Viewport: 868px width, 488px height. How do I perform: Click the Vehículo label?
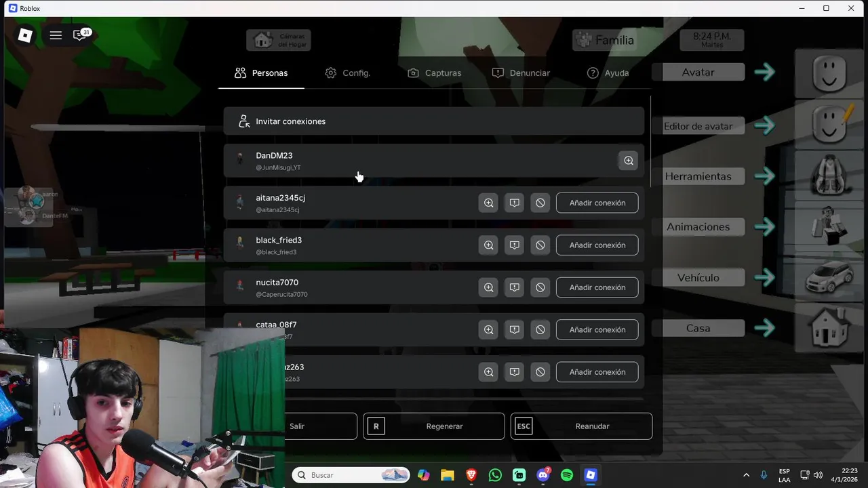(x=698, y=277)
